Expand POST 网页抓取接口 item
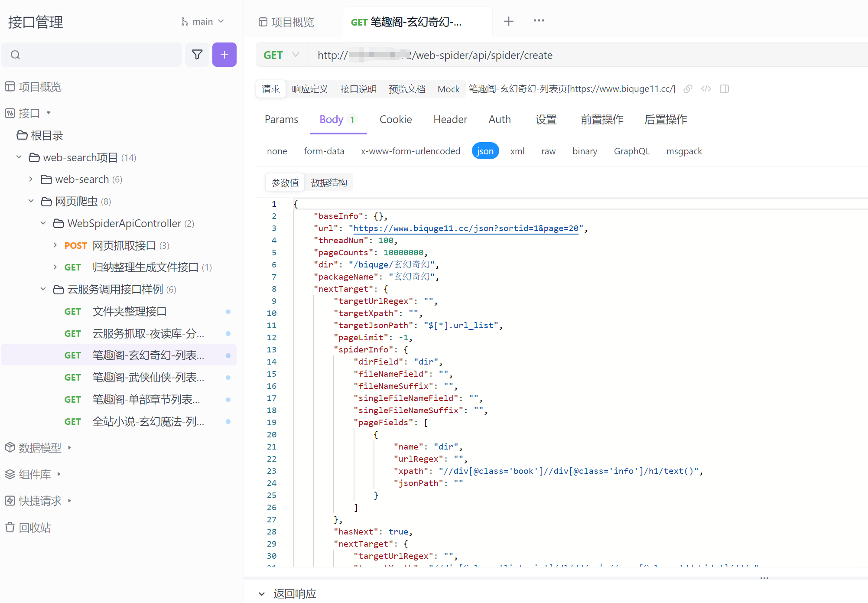 coord(55,245)
